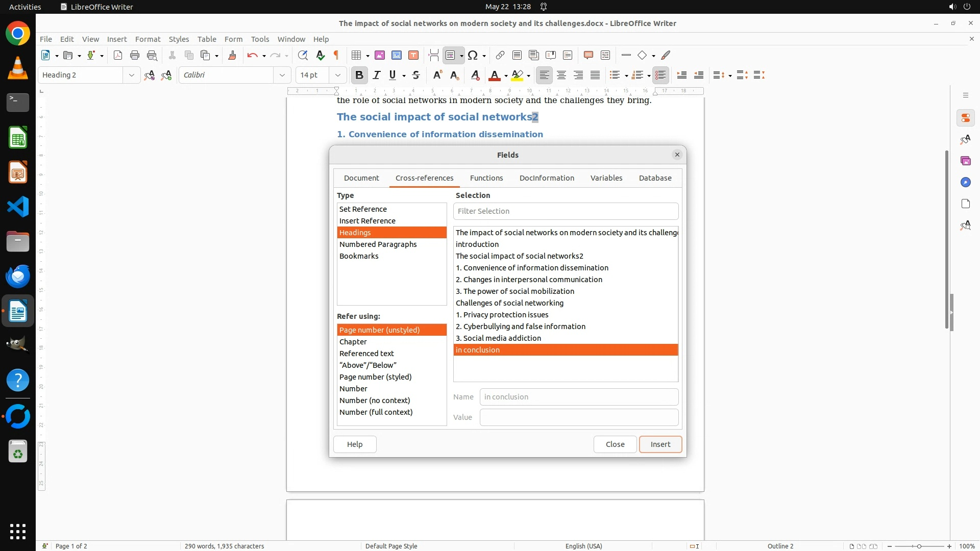Open the Calibri font name dropdown

pyautogui.click(x=282, y=75)
